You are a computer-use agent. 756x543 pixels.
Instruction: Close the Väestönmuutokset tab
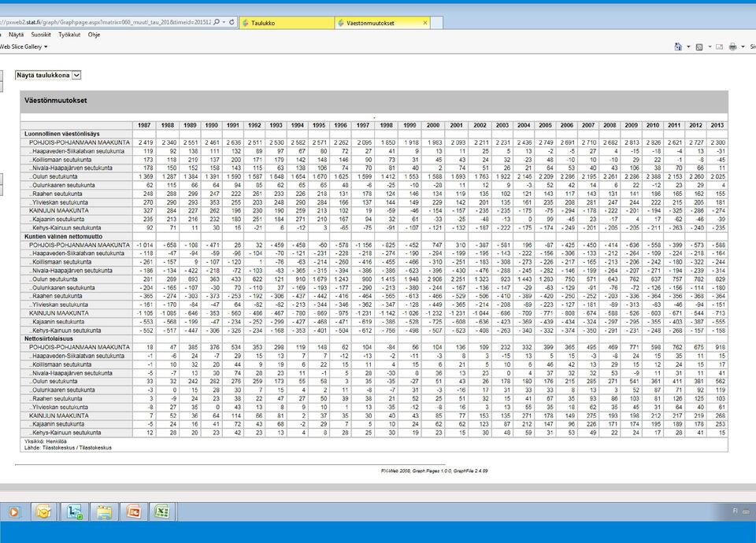[424, 23]
